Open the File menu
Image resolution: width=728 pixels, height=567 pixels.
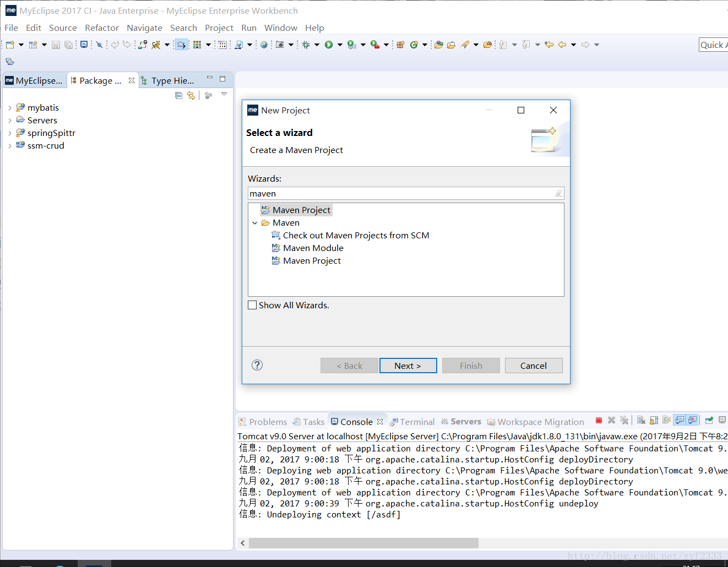(x=11, y=28)
